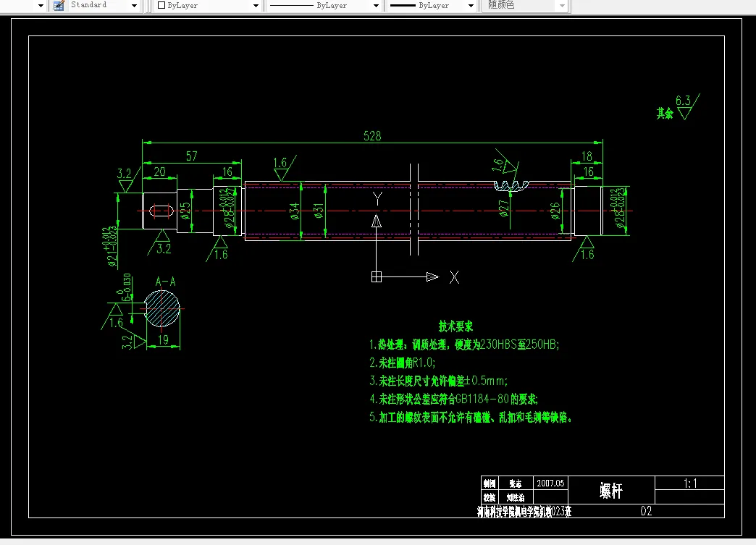Select the ø34 diameter dimension
Viewport: 756px width, 545px height.
click(x=295, y=211)
